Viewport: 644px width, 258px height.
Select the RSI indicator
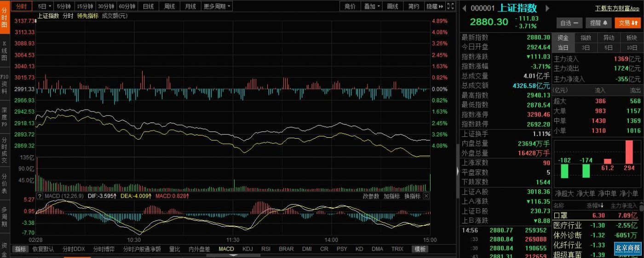(x=266, y=249)
